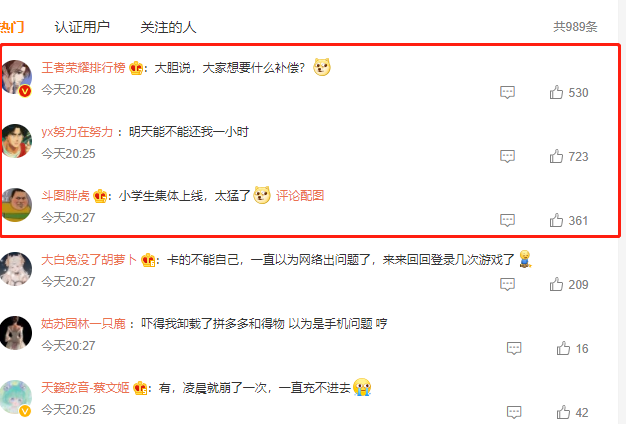Open the 评论配图 link
The image size is (626, 424).
[x=300, y=196]
